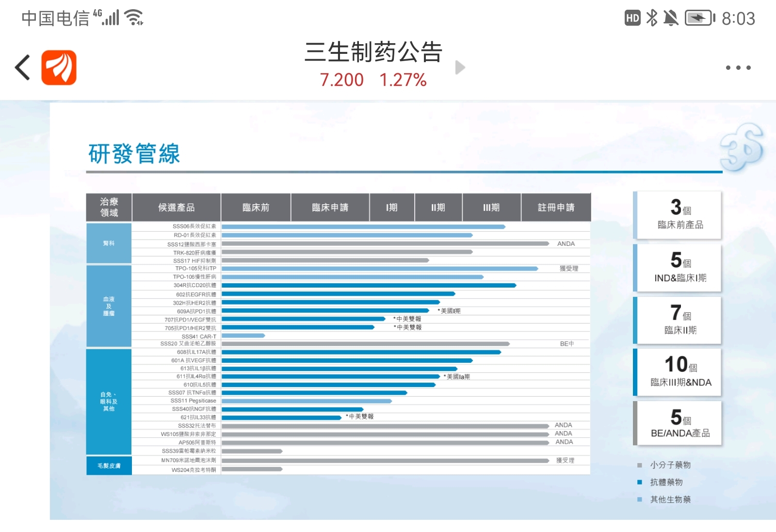The image size is (776, 532).
Task: Tap the 血液及腫瘤 therapy area cell
Action: (x=109, y=306)
